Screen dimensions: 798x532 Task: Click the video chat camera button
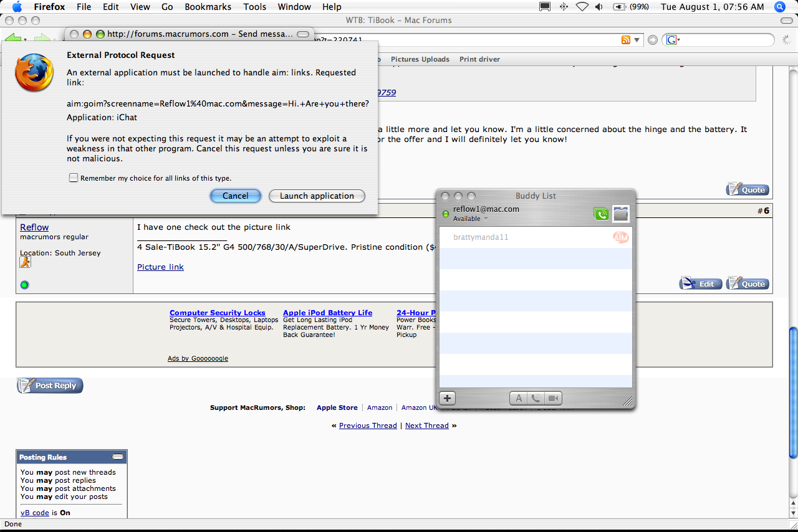[x=553, y=398]
